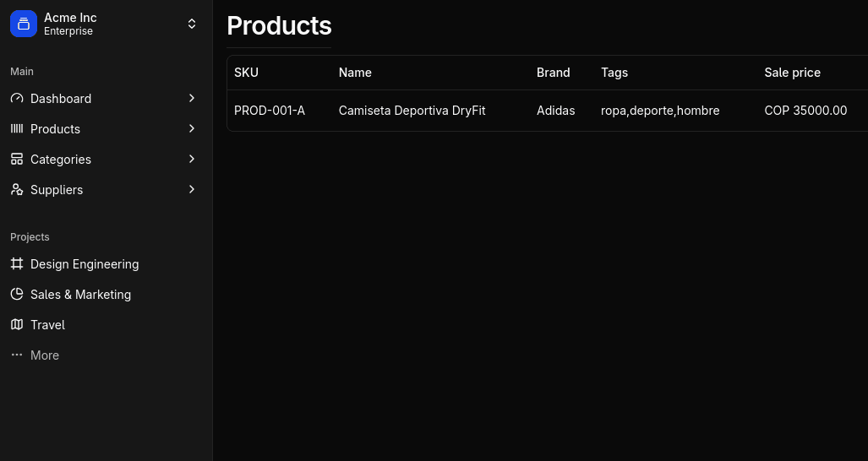Click the Travel map icon
Image resolution: width=868 pixels, height=461 pixels.
coord(17,325)
